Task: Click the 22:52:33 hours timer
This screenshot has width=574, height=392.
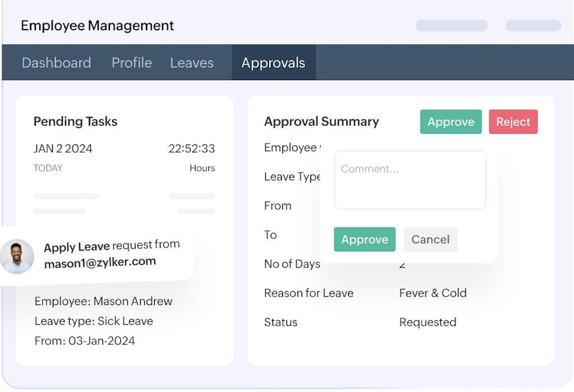Action: (192, 149)
